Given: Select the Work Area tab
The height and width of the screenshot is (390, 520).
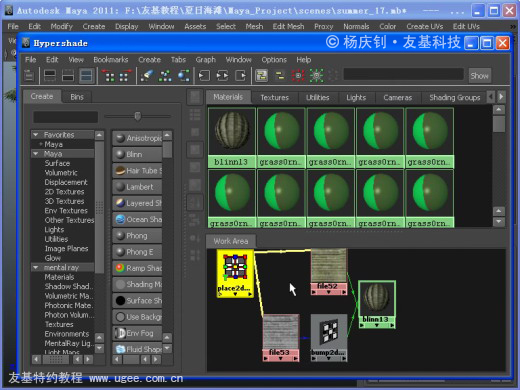Looking at the screenshot, I should [x=231, y=241].
